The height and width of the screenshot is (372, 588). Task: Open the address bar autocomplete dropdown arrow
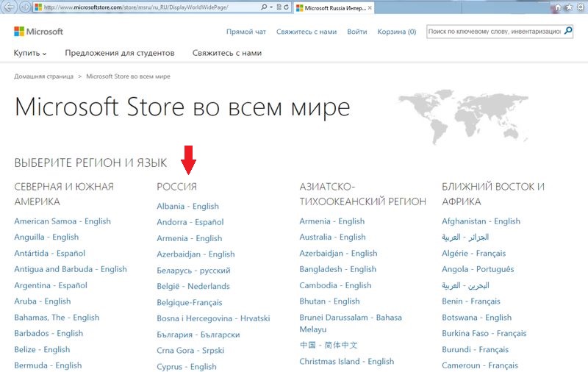point(270,7)
